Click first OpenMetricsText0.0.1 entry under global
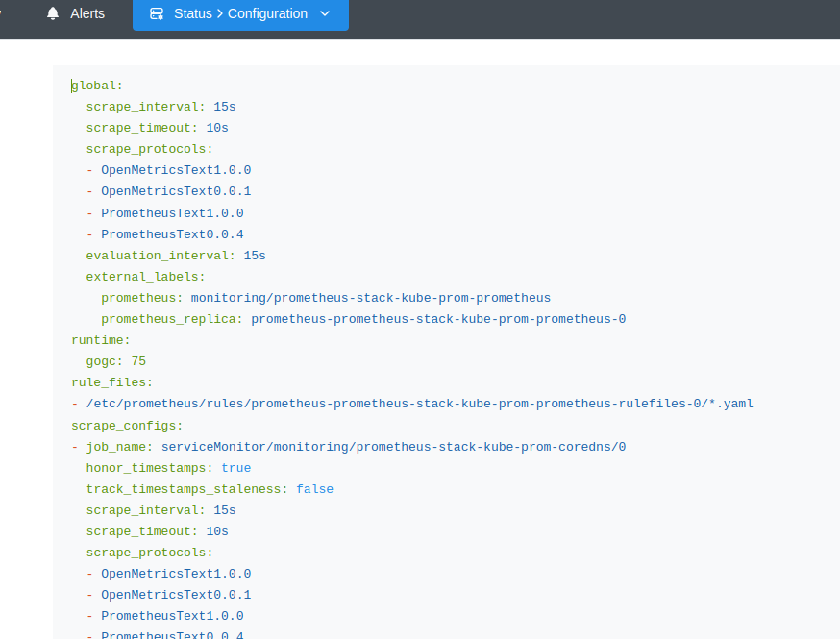 [176, 191]
